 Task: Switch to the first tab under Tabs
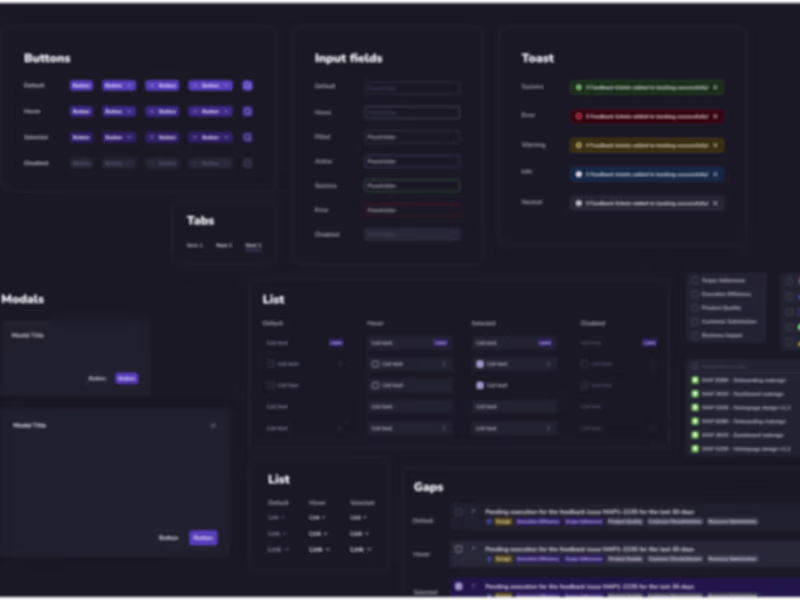[194, 245]
